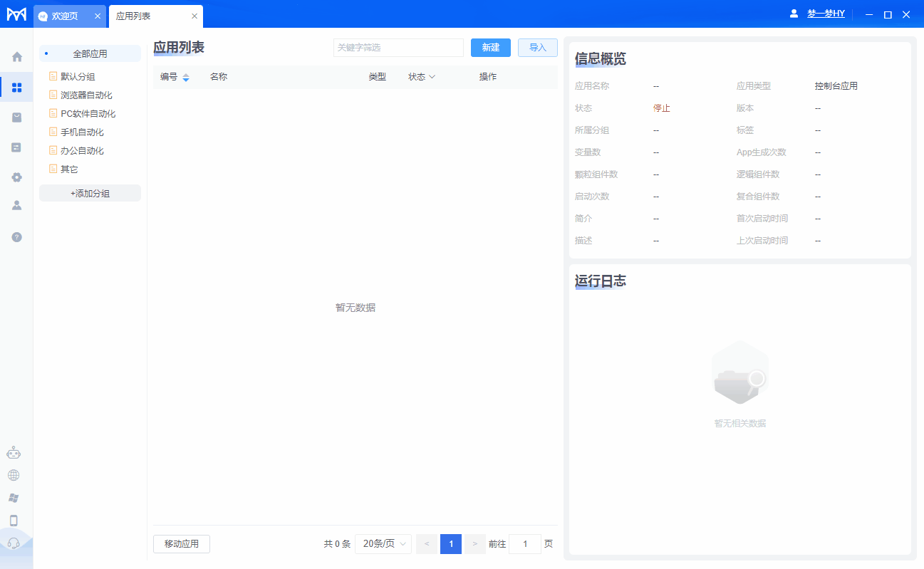Screen dimensions: 924x569
Task: Close the 应用列表 tab
Action: [x=194, y=16]
